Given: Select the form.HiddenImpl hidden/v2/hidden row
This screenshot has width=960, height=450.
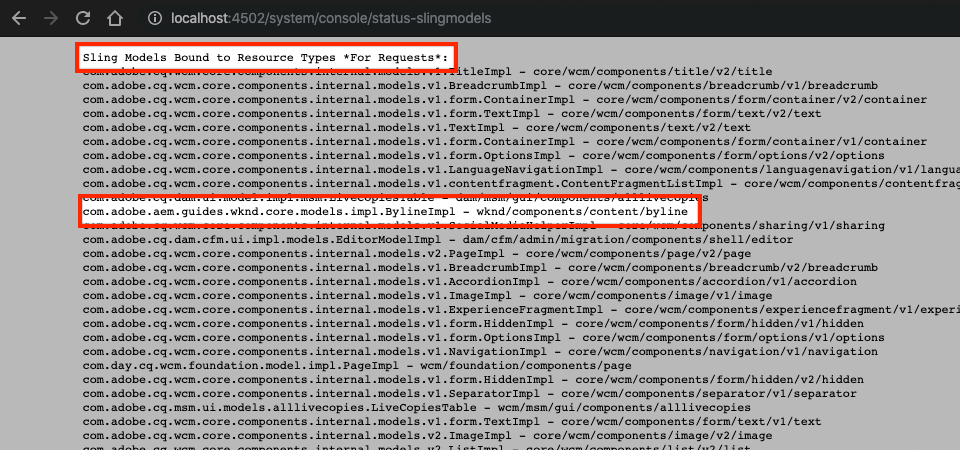Looking at the screenshot, I should point(473,380).
